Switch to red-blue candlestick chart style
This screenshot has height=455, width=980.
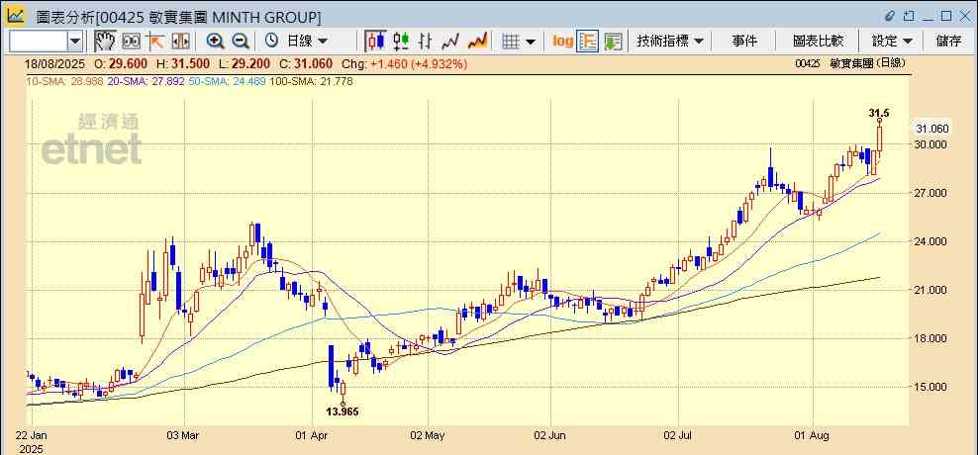tap(376, 42)
